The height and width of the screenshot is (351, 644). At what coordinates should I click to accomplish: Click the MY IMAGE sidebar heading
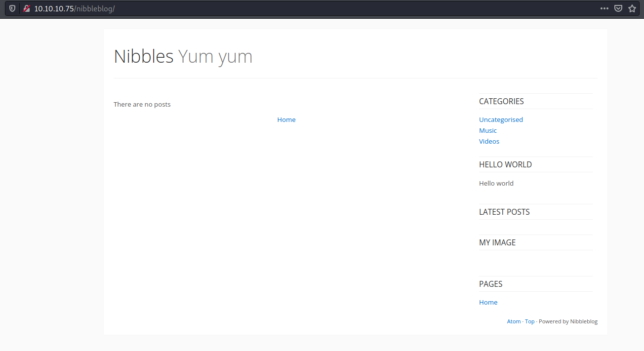pyautogui.click(x=497, y=242)
